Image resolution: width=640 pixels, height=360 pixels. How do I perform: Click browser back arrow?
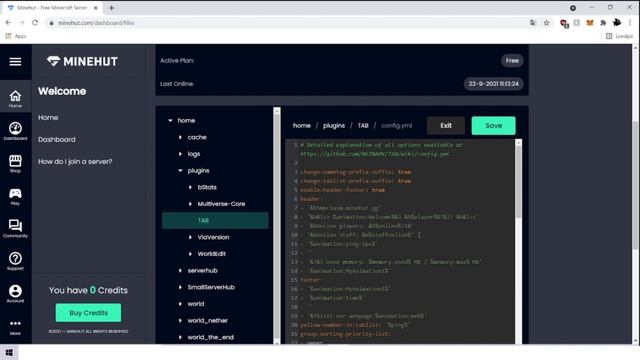[x=9, y=23]
